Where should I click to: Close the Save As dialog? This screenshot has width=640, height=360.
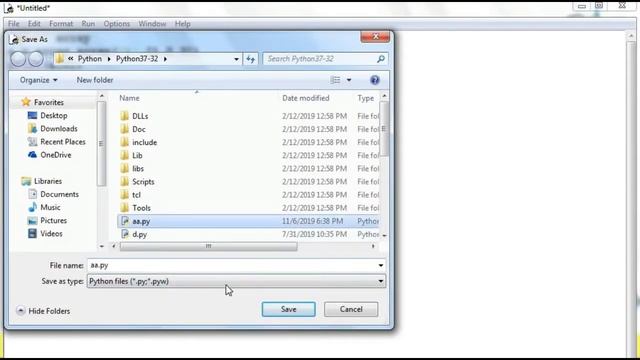(x=375, y=37)
